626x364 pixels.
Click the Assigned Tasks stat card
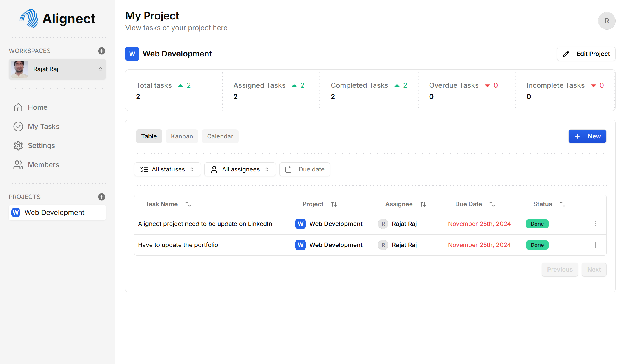click(x=271, y=90)
